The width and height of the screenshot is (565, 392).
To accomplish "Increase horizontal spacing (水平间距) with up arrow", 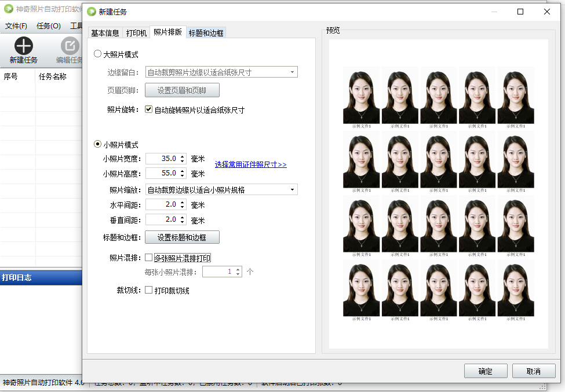I will [x=183, y=202].
